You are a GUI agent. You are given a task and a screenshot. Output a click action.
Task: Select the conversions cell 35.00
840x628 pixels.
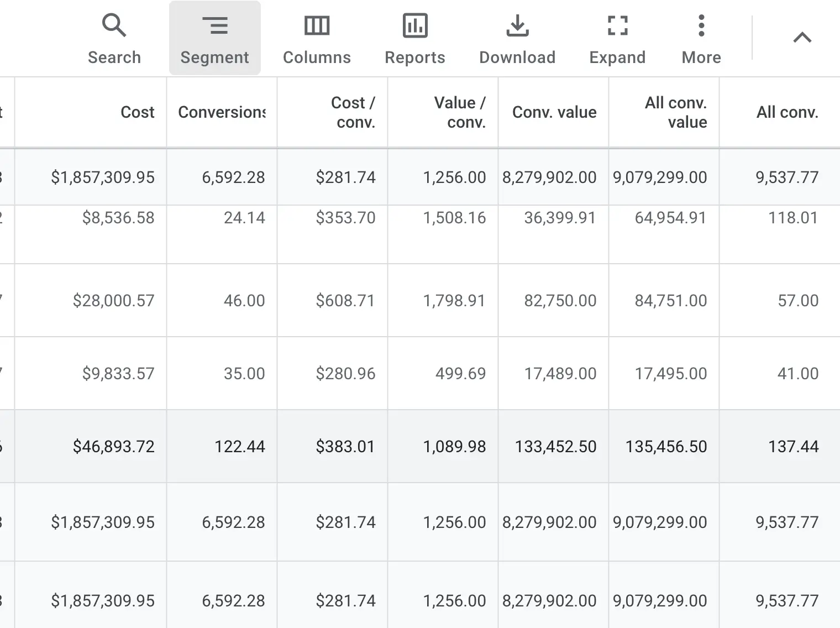(244, 374)
